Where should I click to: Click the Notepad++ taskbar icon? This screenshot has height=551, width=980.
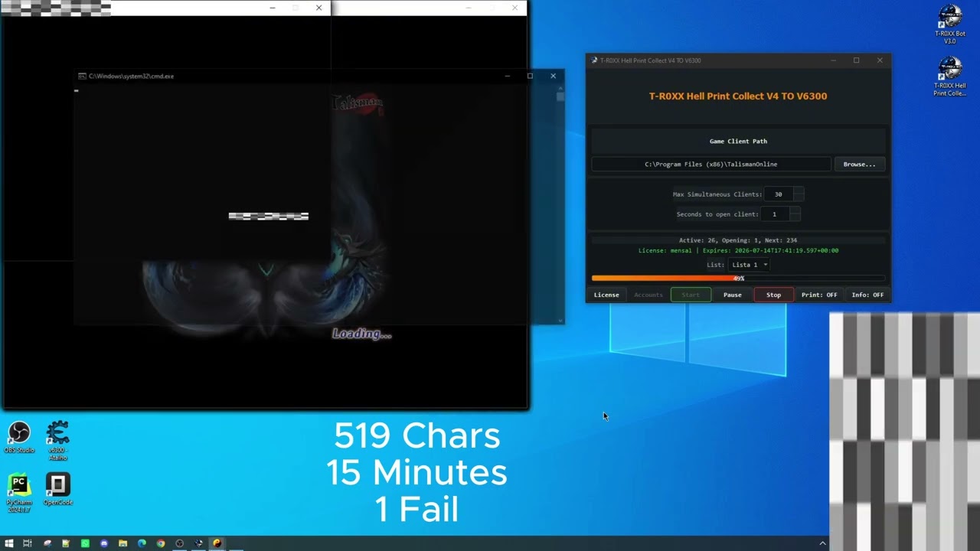click(x=66, y=543)
